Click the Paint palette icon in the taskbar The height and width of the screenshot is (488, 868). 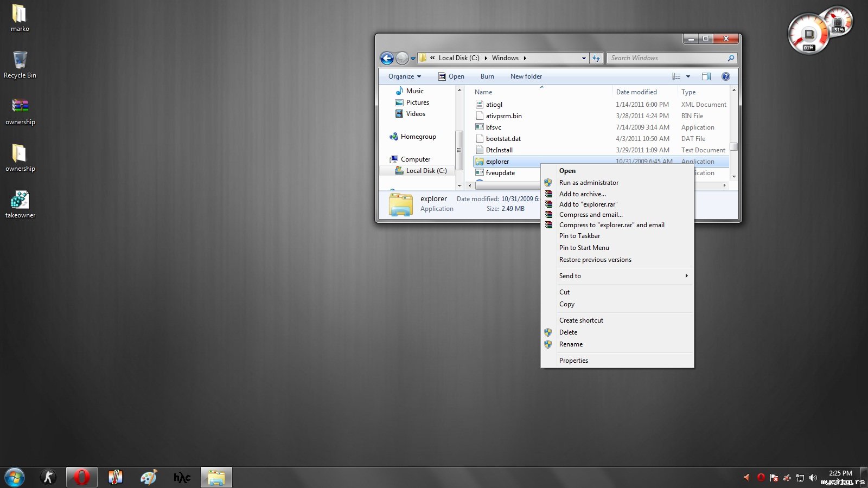[x=149, y=477]
